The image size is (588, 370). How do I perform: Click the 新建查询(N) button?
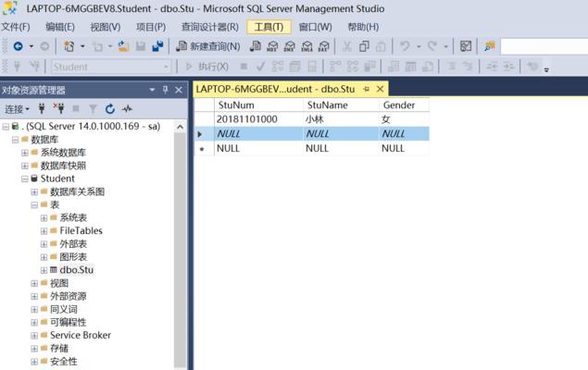point(208,46)
